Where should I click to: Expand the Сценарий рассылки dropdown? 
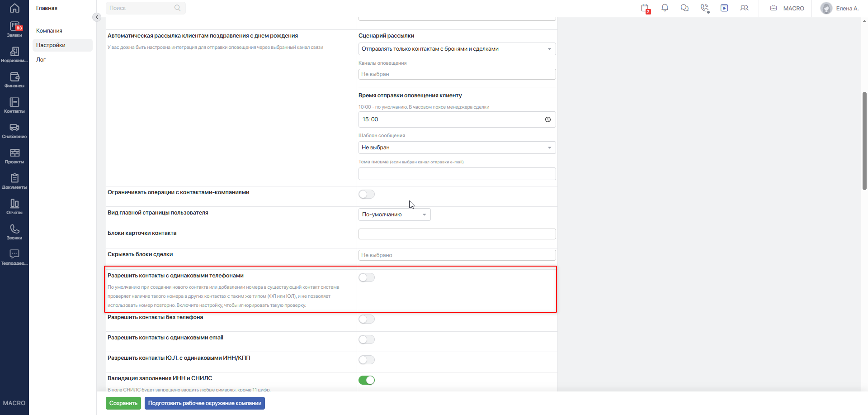pyautogui.click(x=457, y=49)
